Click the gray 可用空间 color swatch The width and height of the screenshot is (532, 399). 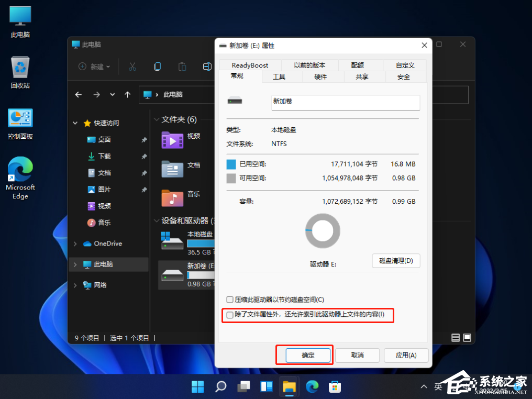231,178
